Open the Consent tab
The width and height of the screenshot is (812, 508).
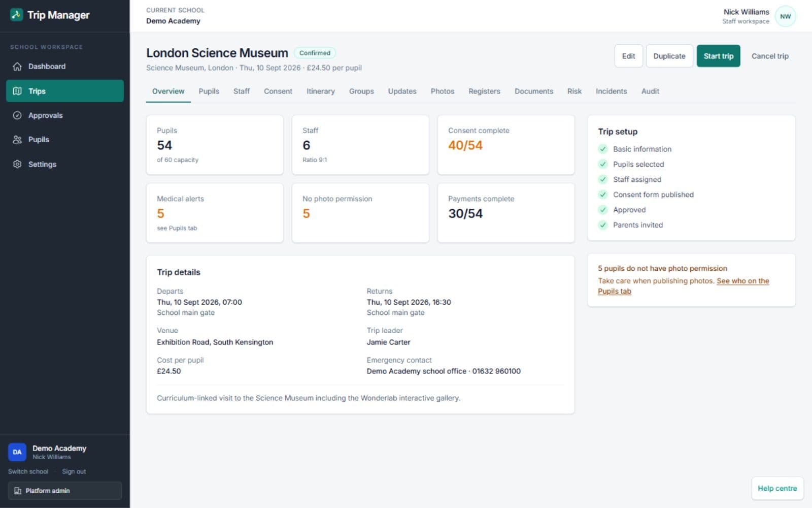[278, 91]
